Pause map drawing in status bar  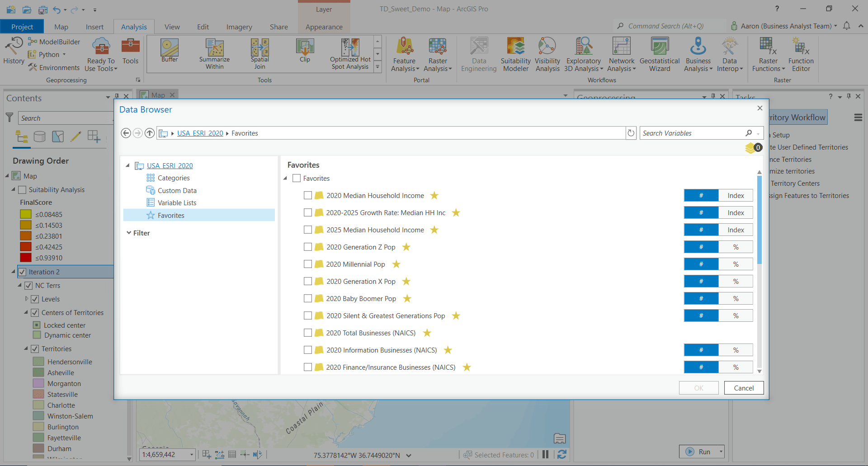[x=545, y=454]
